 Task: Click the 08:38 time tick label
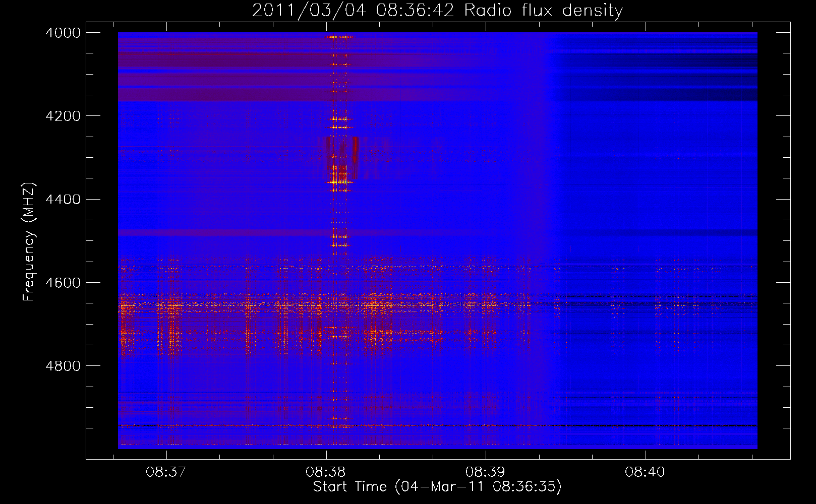(x=326, y=472)
